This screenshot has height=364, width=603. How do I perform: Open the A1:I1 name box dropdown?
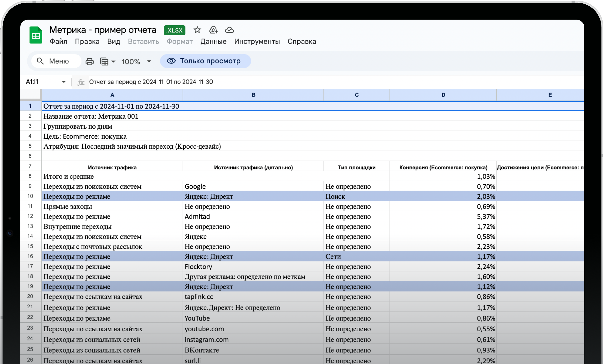point(64,82)
